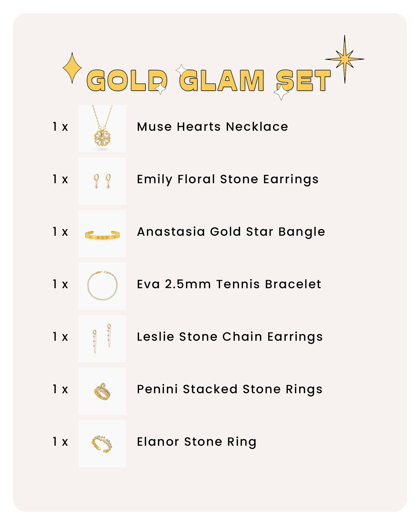The image size is (420, 525).
Task: Click the white sparkle on GOLD letter D
Action: tap(160, 89)
